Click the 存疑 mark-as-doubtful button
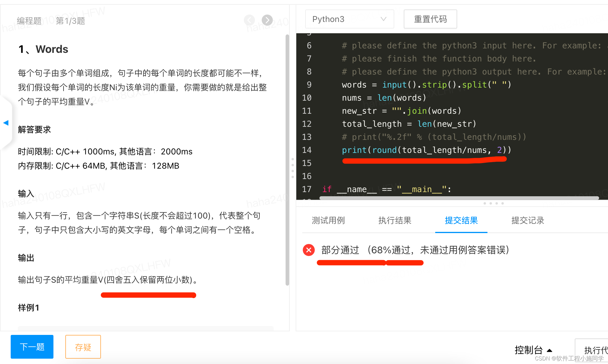This screenshot has width=608, height=364. pyautogui.click(x=83, y=346)
